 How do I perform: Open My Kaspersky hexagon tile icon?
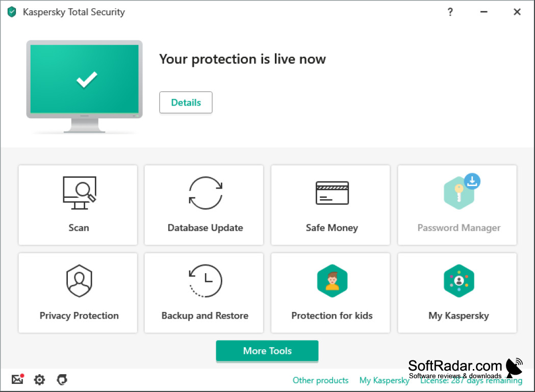[x=458, y=281]
